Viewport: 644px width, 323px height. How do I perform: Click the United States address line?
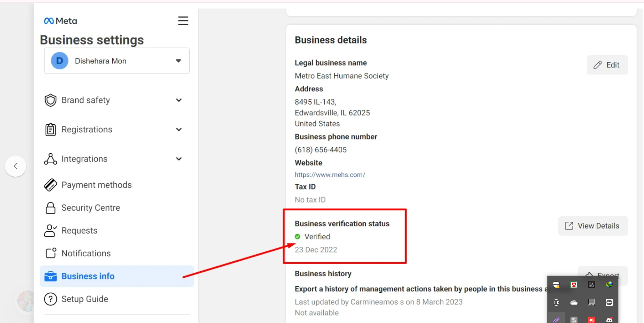pyautogui.click(x=317, y=124)
